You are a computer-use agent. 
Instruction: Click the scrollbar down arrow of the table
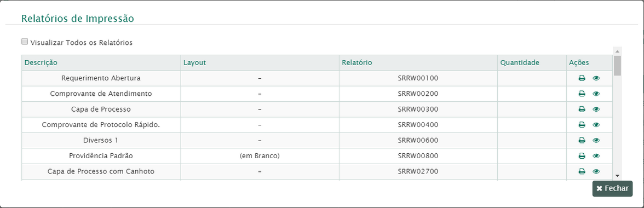617,176
